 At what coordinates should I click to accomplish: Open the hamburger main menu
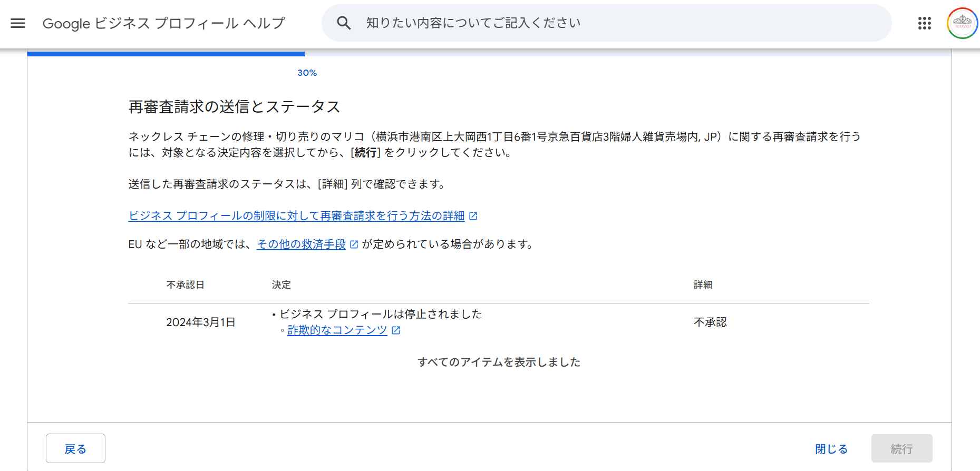pyautogui.click(x=18, y=23)
